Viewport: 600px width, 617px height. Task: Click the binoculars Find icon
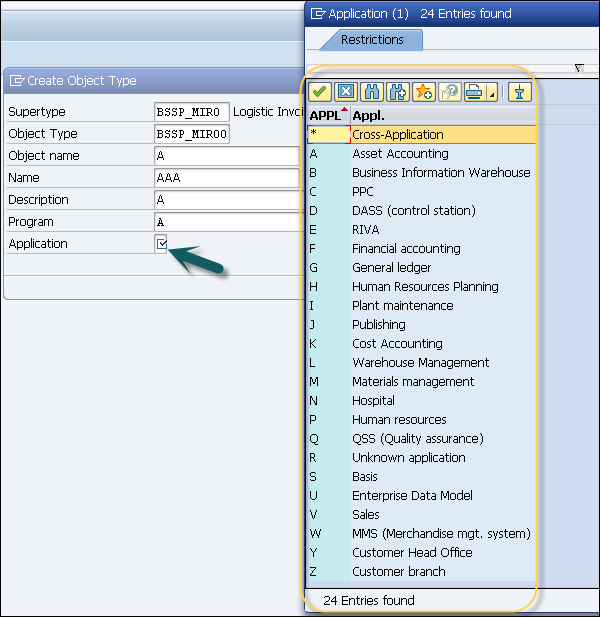tap(371, 92)
